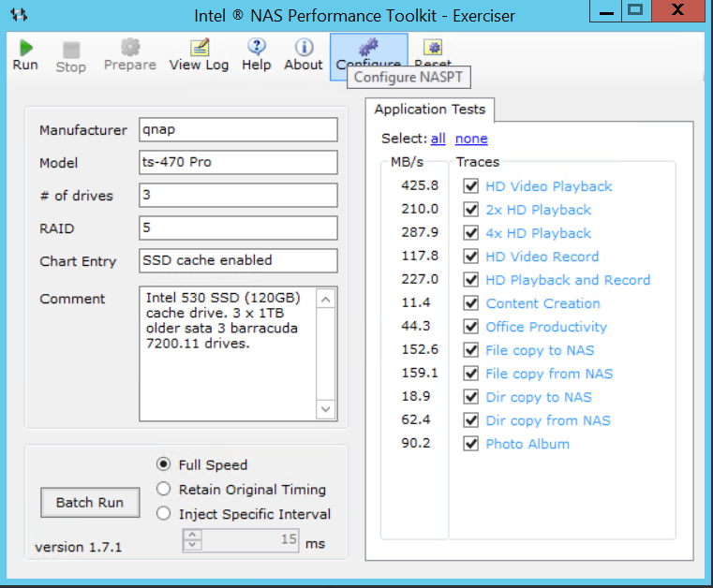
Task: Select the Inject Specific Interval option
Action: tap(163, 513)
